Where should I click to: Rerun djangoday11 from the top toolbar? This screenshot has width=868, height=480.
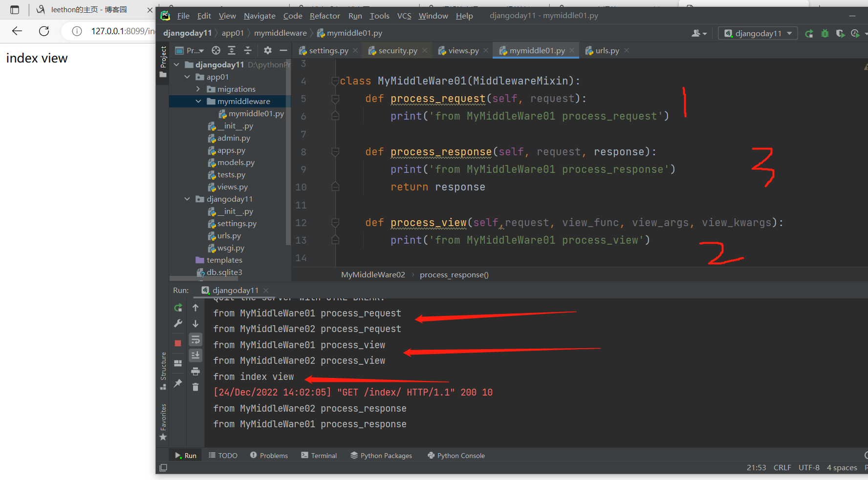[x=809, y=34]
